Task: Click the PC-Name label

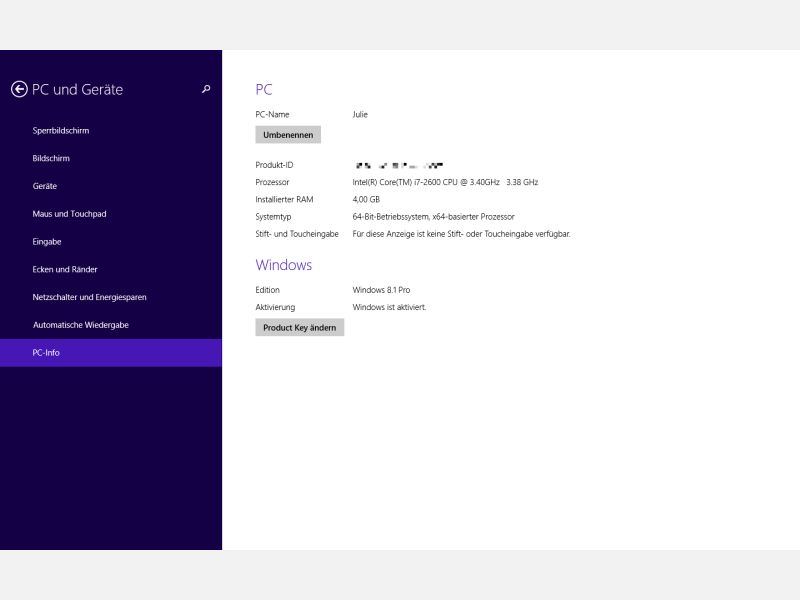Action: coord(272,114)
